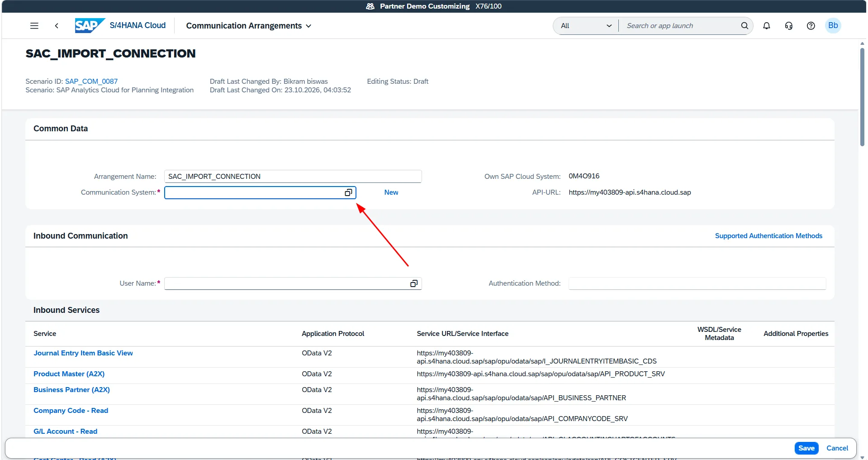Click the Arrangement Name input field
Screen dimensions: 868x460
[x=293, y=177]
